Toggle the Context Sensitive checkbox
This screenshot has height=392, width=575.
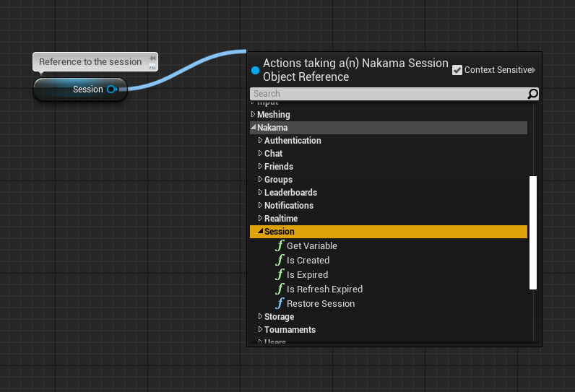tap(457, 70)
